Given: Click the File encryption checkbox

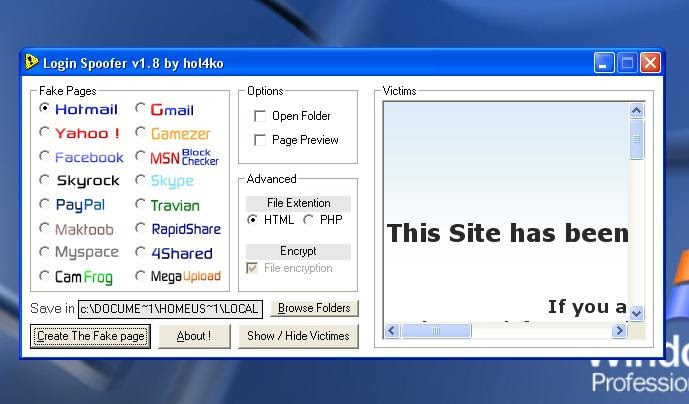Looking at the screenshot, I should tap(252, 268).
